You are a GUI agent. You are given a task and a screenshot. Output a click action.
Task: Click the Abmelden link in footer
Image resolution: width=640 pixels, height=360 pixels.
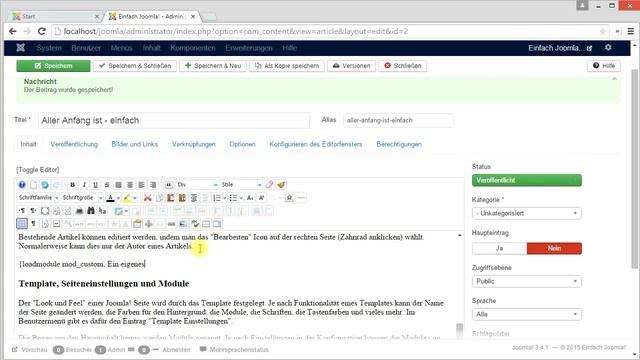click(x=176, y=350)
